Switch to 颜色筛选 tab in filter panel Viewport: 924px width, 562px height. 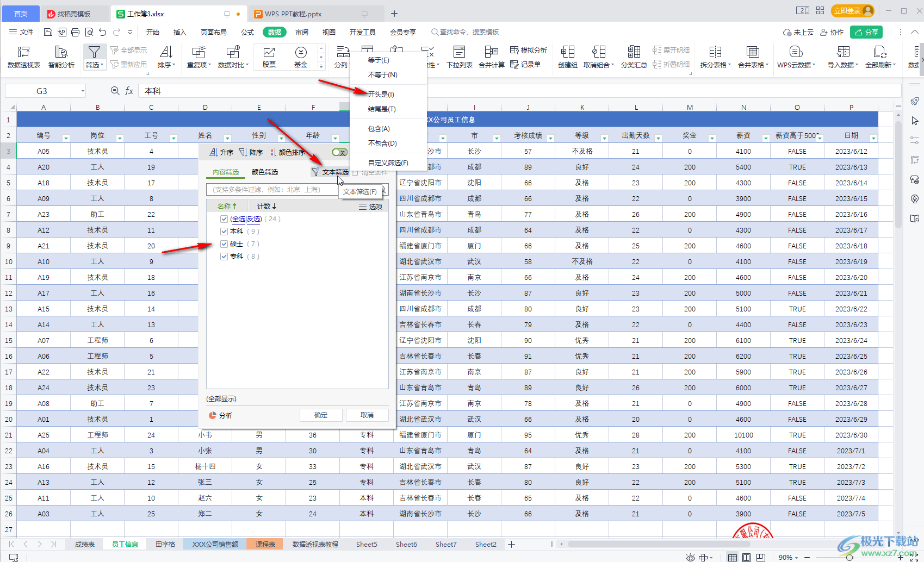pyautogui.click(x=265, y=172)
